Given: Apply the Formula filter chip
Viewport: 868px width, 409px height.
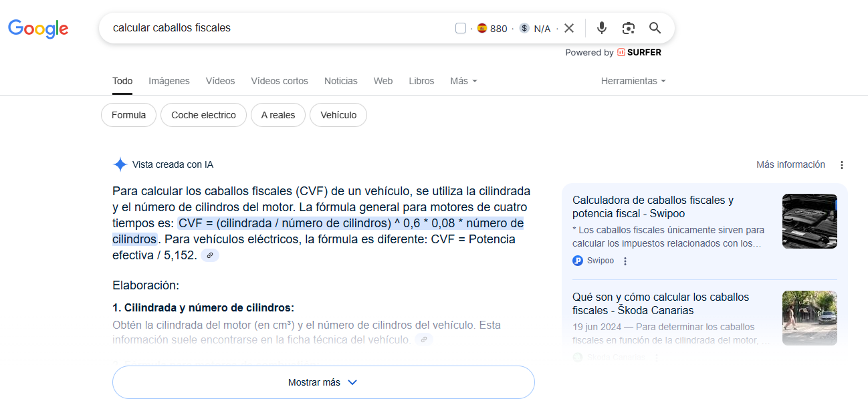Looking at the screenshot, I should 128,115.
